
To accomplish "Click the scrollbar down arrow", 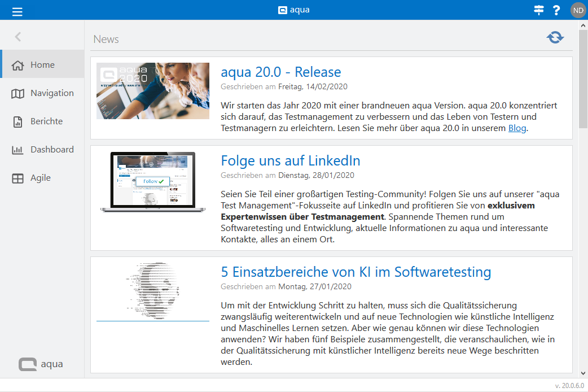I will [583, 373].
